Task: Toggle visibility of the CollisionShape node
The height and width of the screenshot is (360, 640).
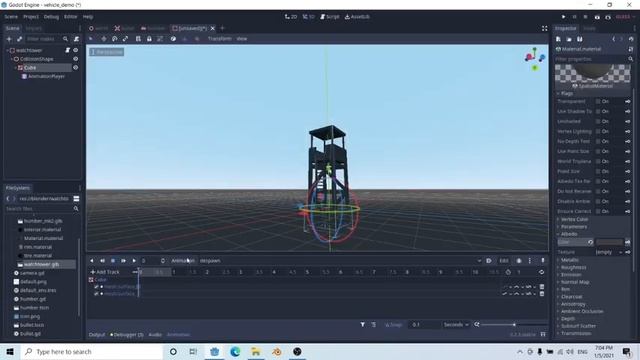Action: click(x=76, y=59)
